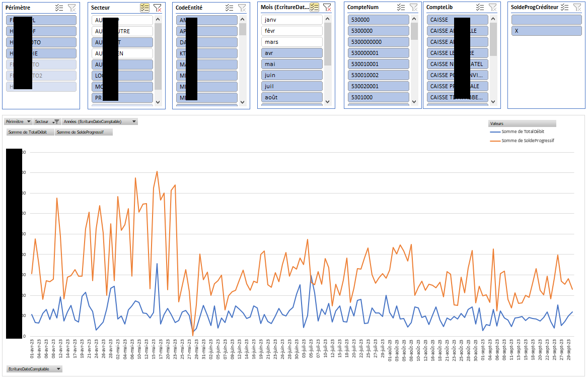Toggle multi-select on the Secteur slicer

(145, 8)
